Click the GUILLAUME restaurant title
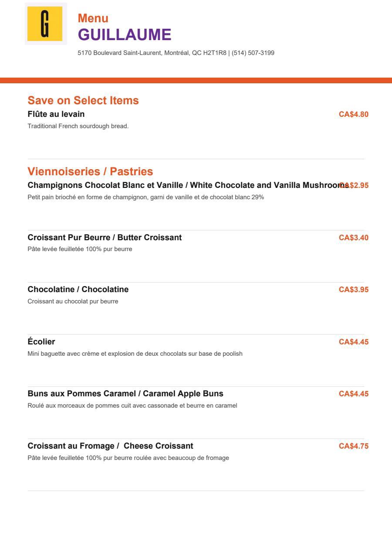Image resolution: width=392 pixels, height=555 pixels. [125, 34]
